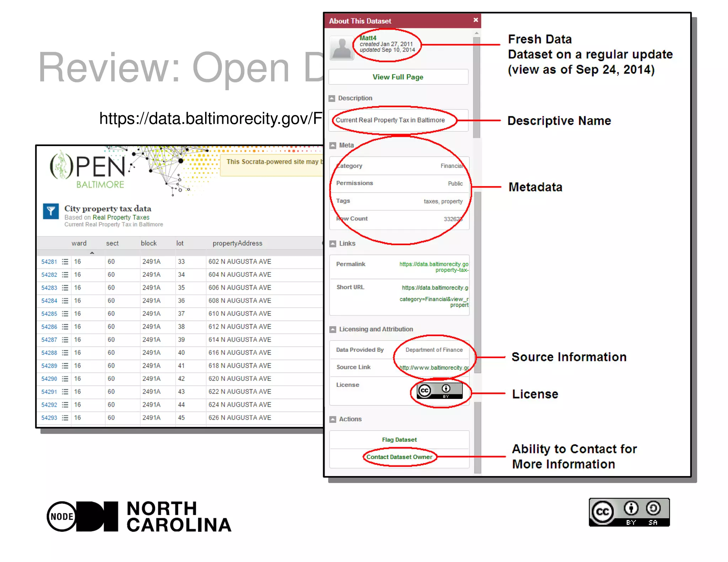The width and height of the screenshot is (728, 562).
Task: Click Contact Dataset Owner
Action: 399,457
